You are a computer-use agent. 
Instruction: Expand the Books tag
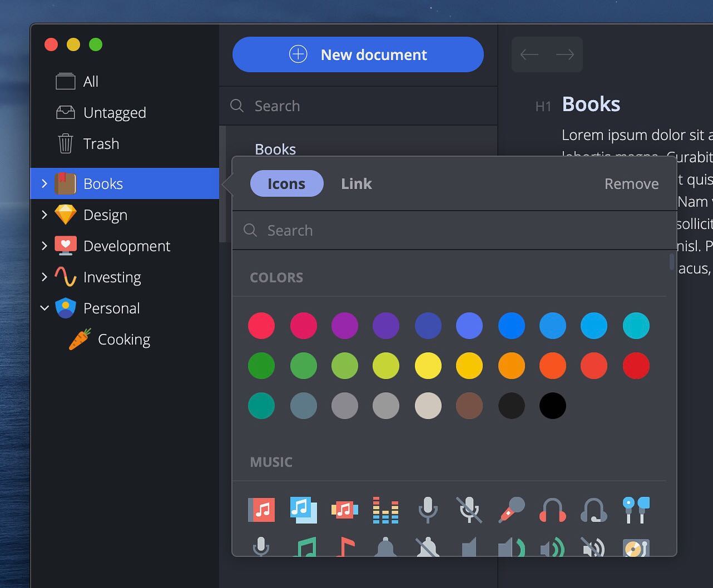(45, 183)
